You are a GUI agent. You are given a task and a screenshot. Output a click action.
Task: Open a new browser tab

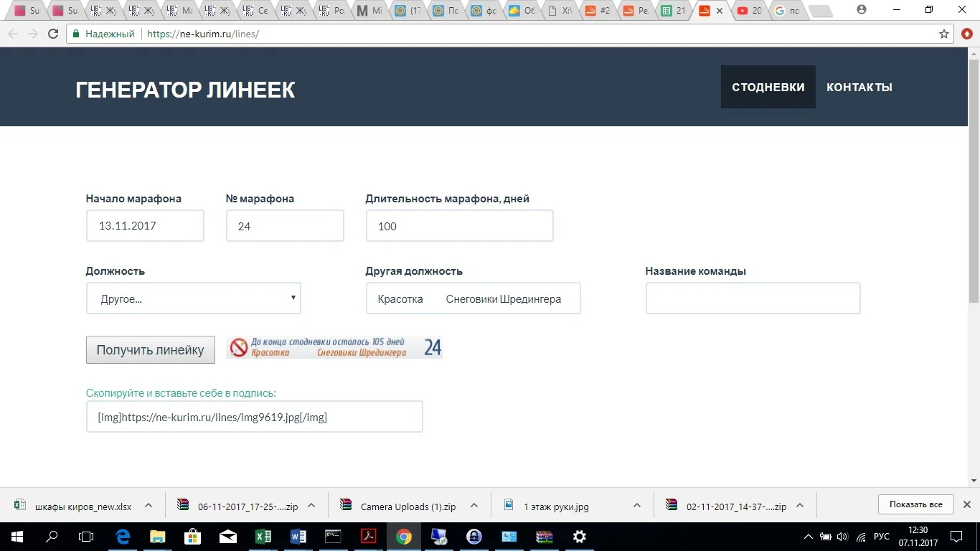click(821, 11)
